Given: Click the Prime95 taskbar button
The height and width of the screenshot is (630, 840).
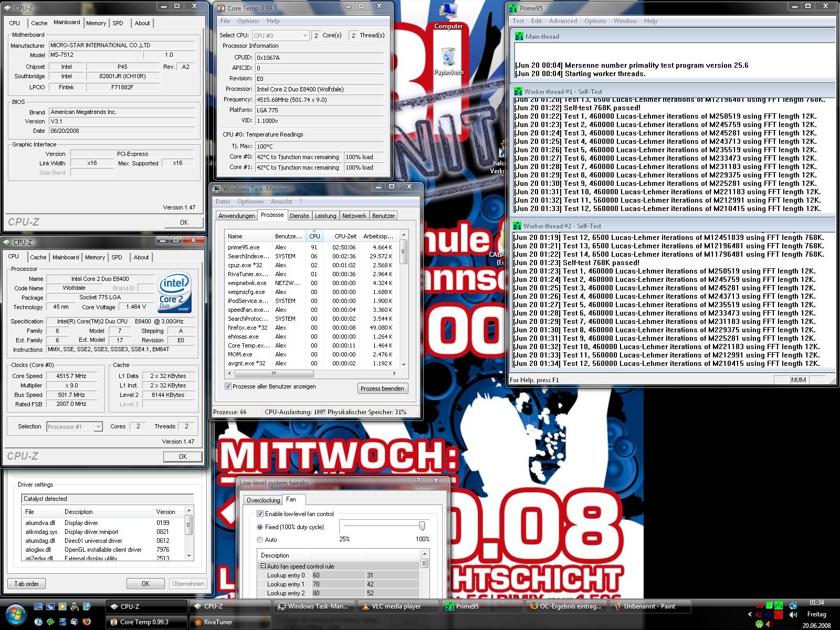Looking at the screenshot, I should coord(482,606).
